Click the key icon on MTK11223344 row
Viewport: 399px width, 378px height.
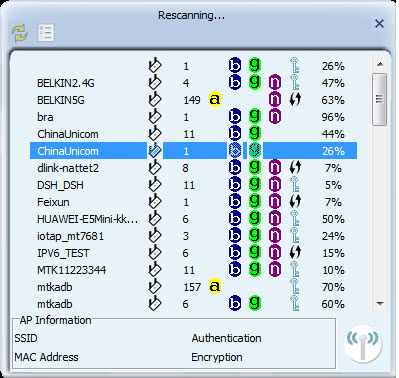(295, 269)
